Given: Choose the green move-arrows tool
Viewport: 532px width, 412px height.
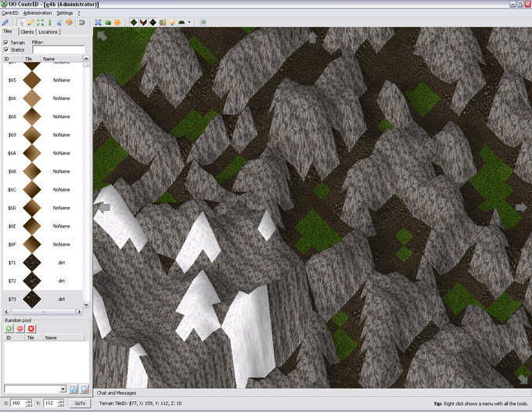Looking at the screenshot, I should (41, 22).
